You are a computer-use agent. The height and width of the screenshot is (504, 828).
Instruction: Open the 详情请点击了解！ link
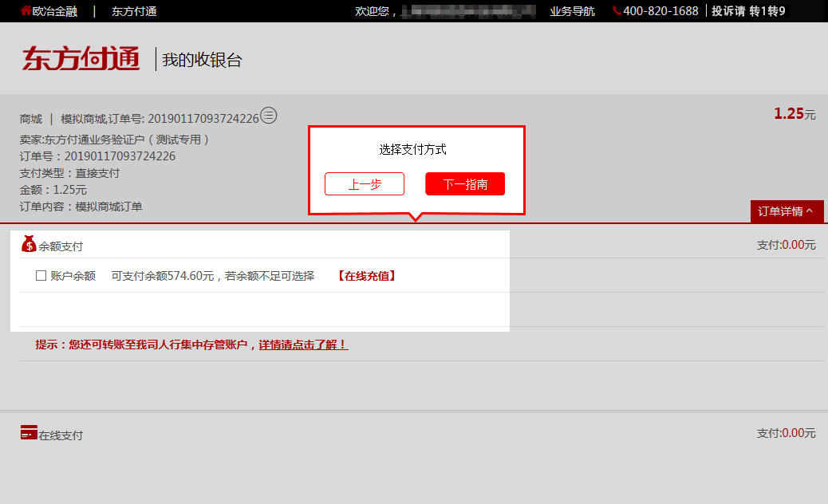303,345
